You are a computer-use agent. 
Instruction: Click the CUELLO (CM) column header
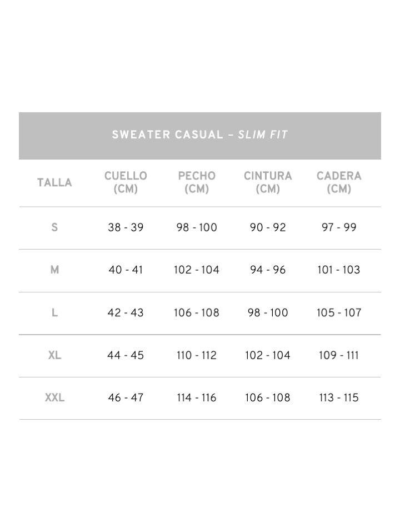click(x=126, y=182)
